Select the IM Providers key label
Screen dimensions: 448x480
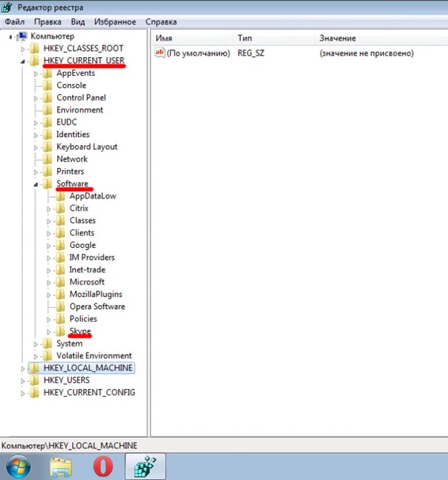[92, 257]
